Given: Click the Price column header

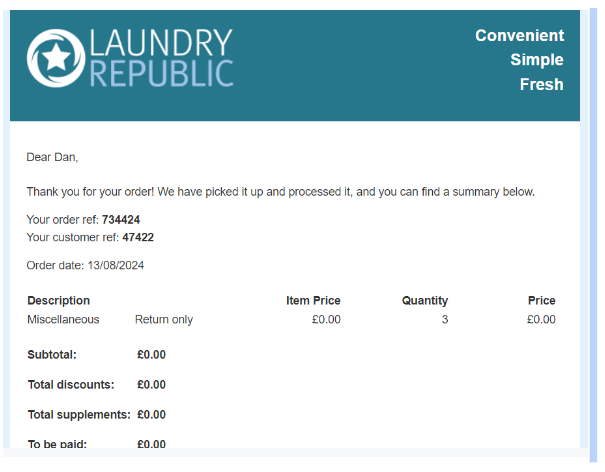Looking at the screenshot, I should click(542, 301).
